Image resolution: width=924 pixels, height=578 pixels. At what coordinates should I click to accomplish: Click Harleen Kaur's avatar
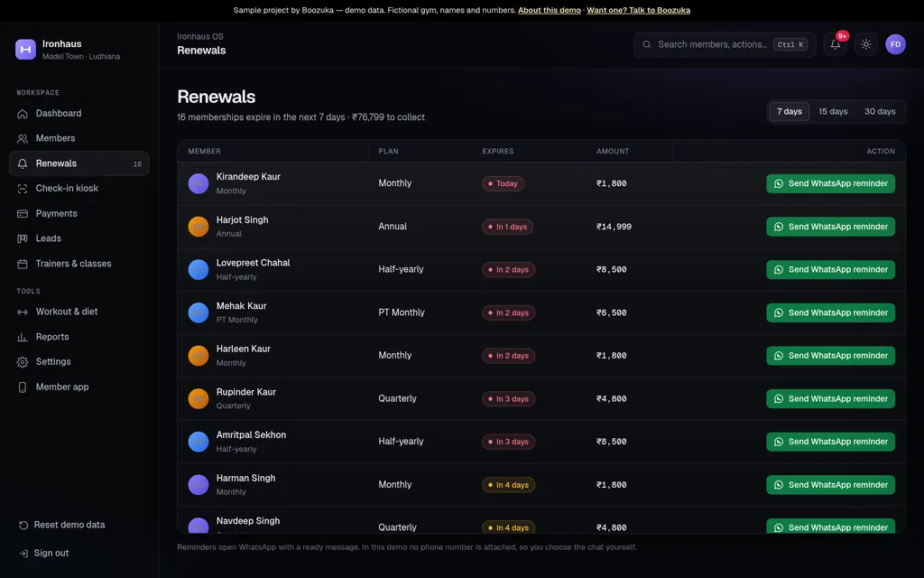[x=198, y=356]
